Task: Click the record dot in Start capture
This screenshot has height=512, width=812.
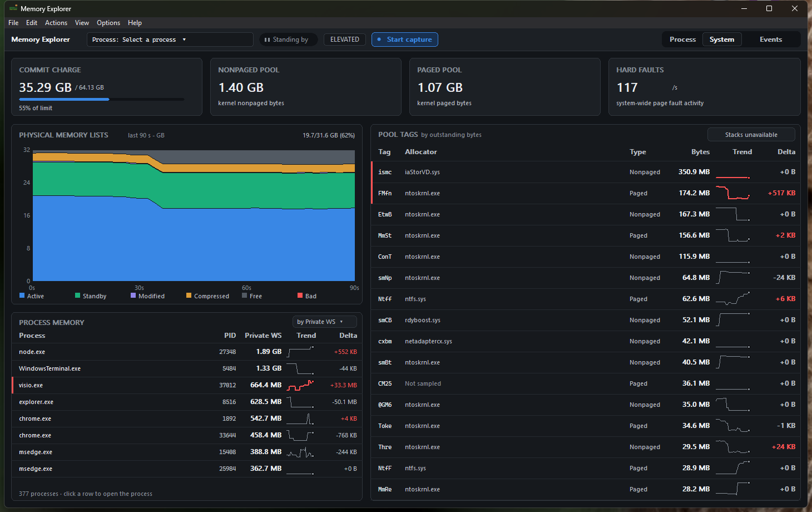Action: [379, 40]
